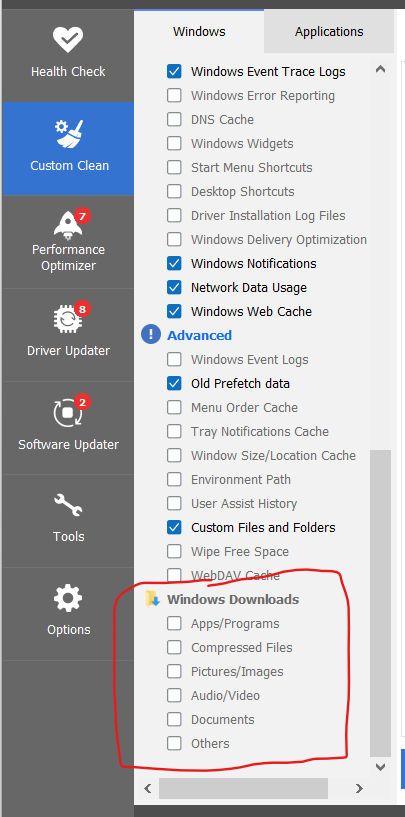Select the Custom Clean broom icon

(x=69, y=133)
